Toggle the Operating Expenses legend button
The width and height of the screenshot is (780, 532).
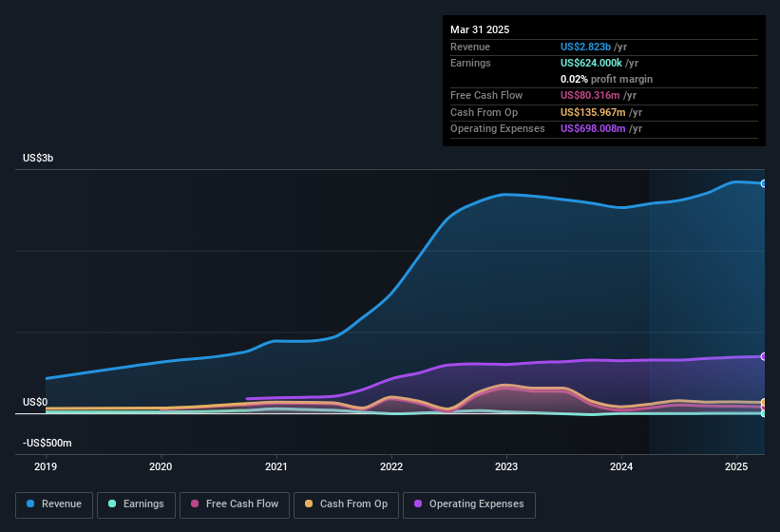[468, 504]
